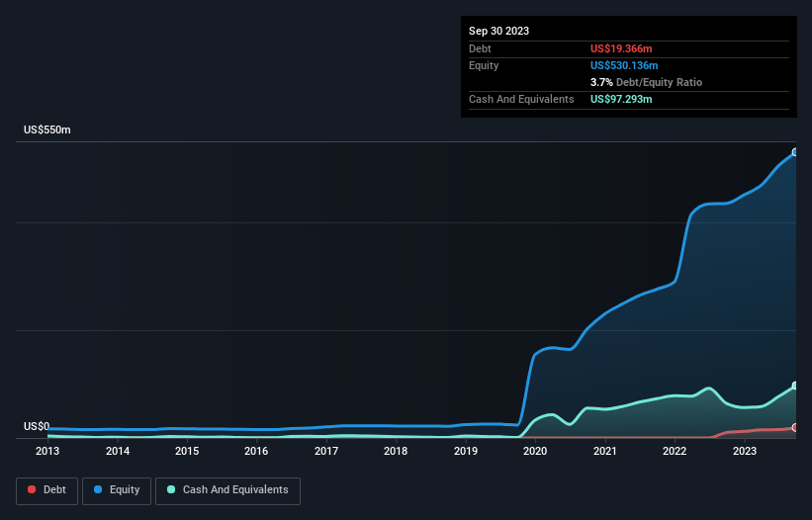
Task: Click the 2022 x-axis label
Action: pos(675,451)
